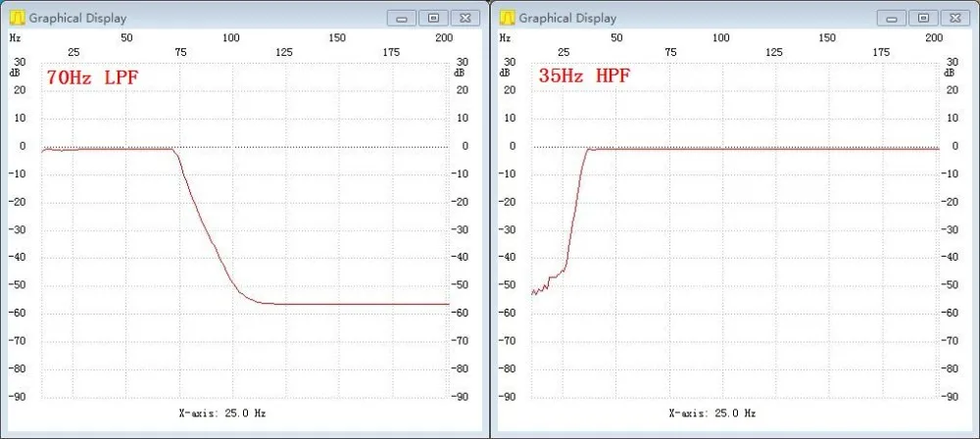Click the '50' frequency label in the LPF window

tap(126, 38)
